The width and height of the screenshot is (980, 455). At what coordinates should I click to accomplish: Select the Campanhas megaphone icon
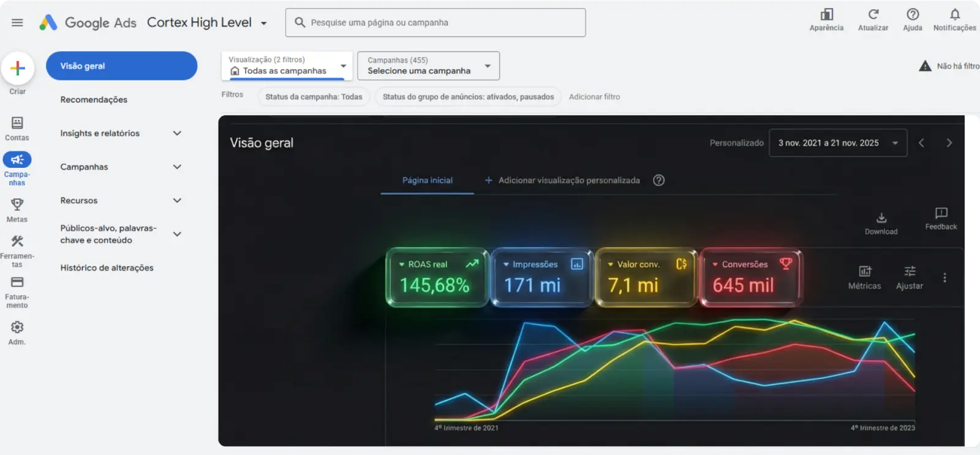(17, 160)
